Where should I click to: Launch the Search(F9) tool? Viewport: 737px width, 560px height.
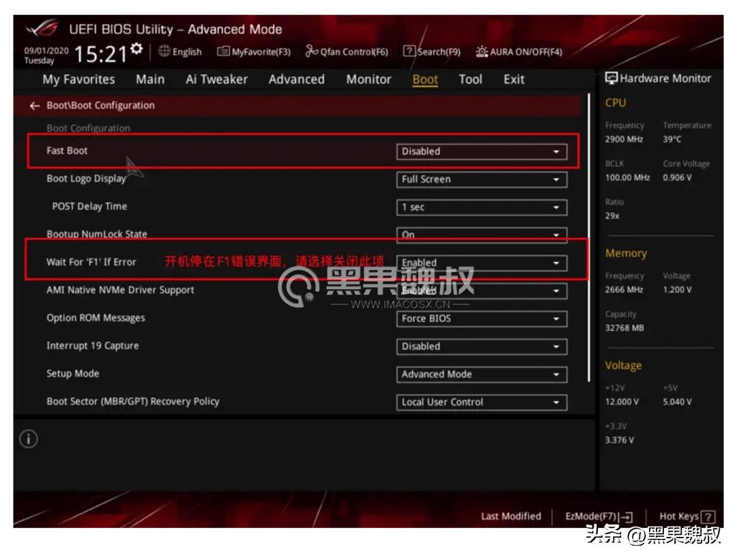pyautogui.click(x=433, y=51)
